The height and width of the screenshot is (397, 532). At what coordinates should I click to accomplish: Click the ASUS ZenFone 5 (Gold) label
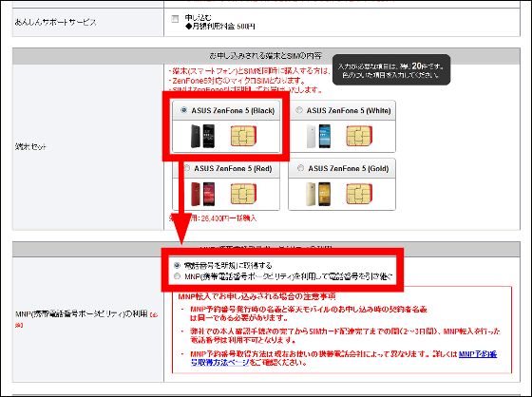pyautogui.click(x=348, y=168)
